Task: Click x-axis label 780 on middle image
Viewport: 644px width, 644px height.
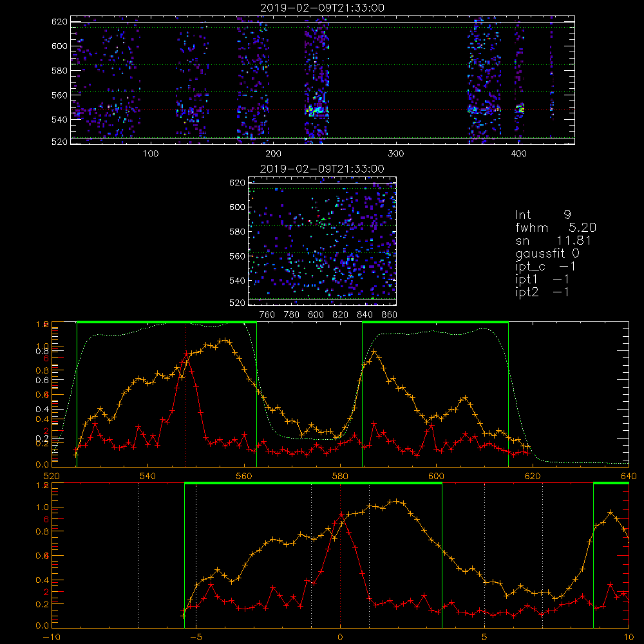Action: pyautogui.click(x=292, y=315)
